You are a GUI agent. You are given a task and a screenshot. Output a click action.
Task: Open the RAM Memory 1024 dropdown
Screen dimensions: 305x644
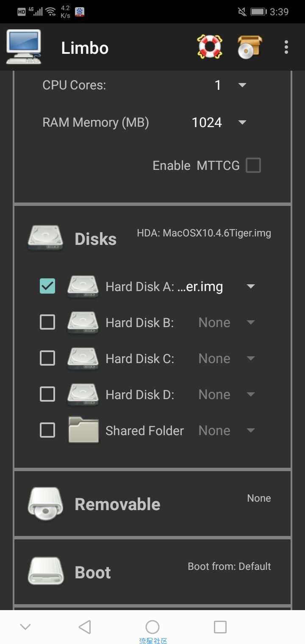[219, 122]
